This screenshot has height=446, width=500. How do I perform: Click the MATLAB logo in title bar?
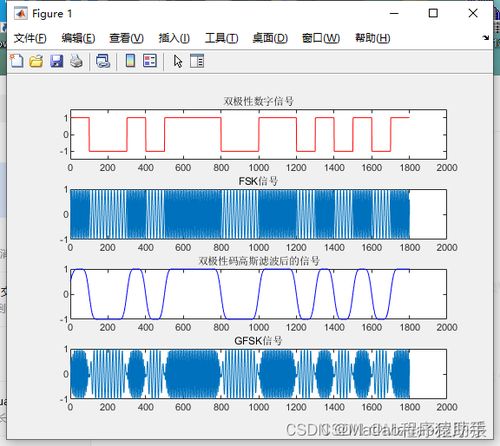pos(21,14)
